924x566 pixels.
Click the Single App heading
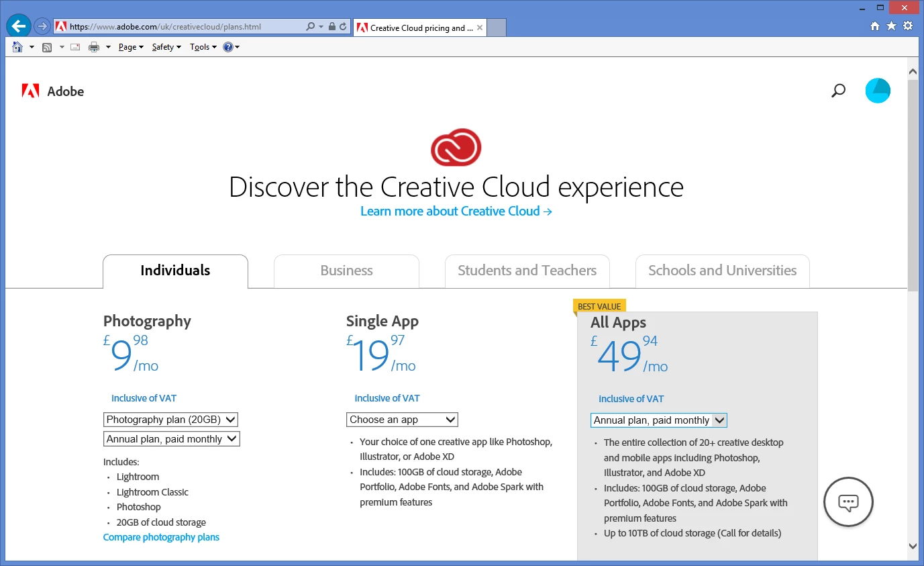[382, 321]
